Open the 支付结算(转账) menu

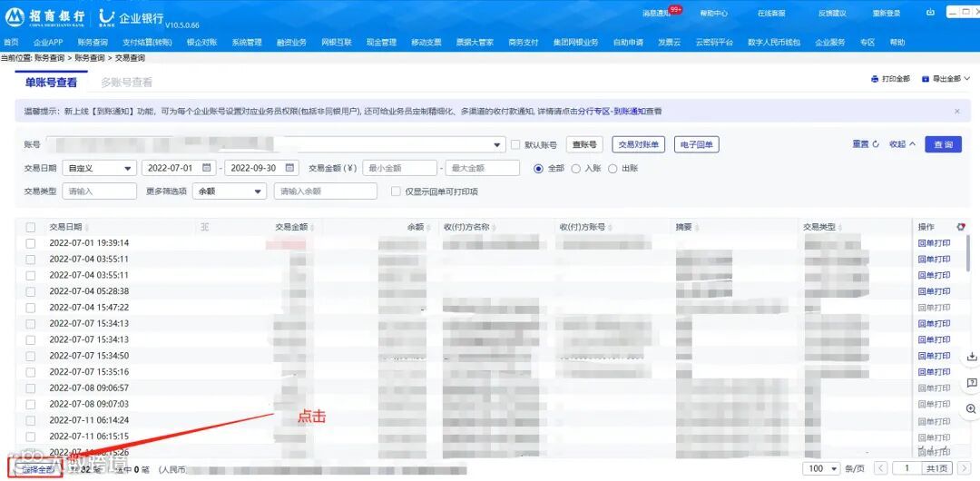(147, 43)
